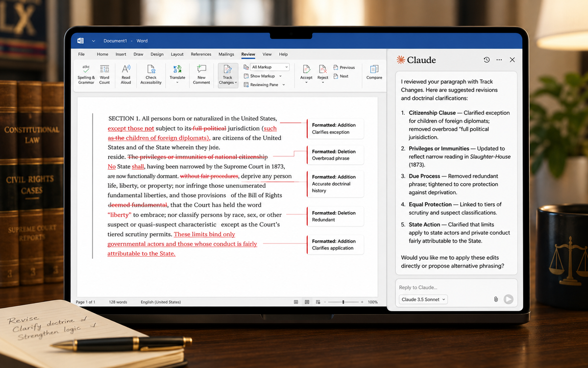The width and height of the screenshot is (588, 368).
Task: Go to Next tracked change
Action: (x=341, y=76)
